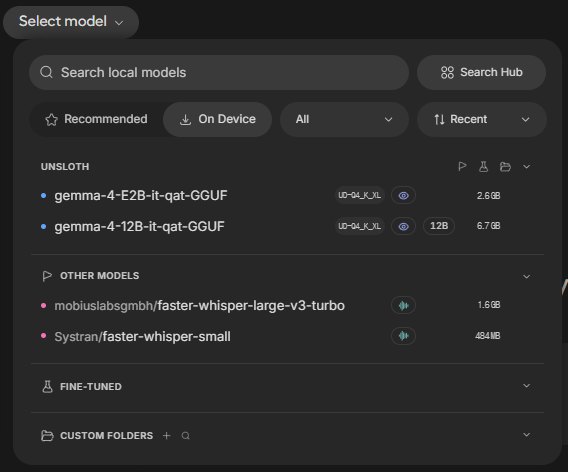This screenshot has height=472, width=568.
Task: Click the star icon on Recommended tab
Action: tap(51, 120)
